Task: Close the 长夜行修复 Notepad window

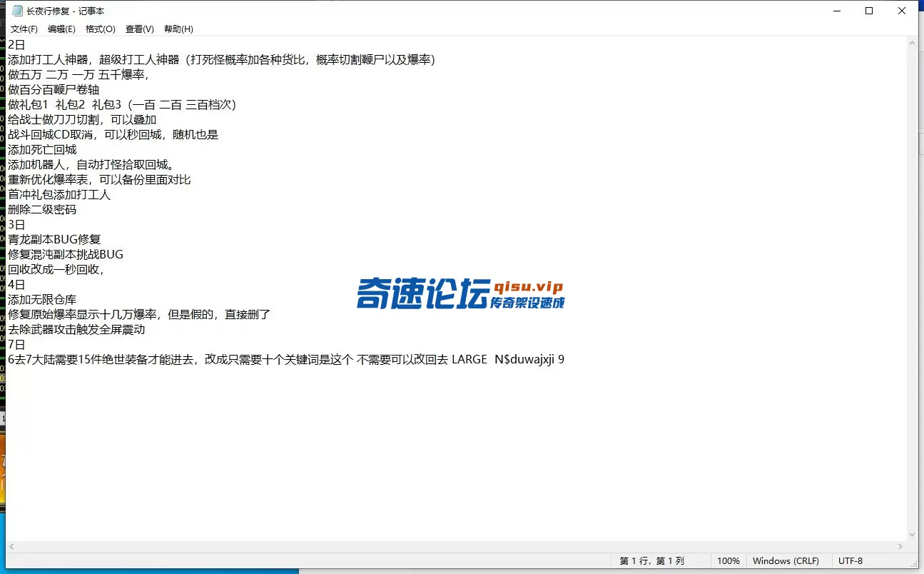Action: [x=902, y=11]
